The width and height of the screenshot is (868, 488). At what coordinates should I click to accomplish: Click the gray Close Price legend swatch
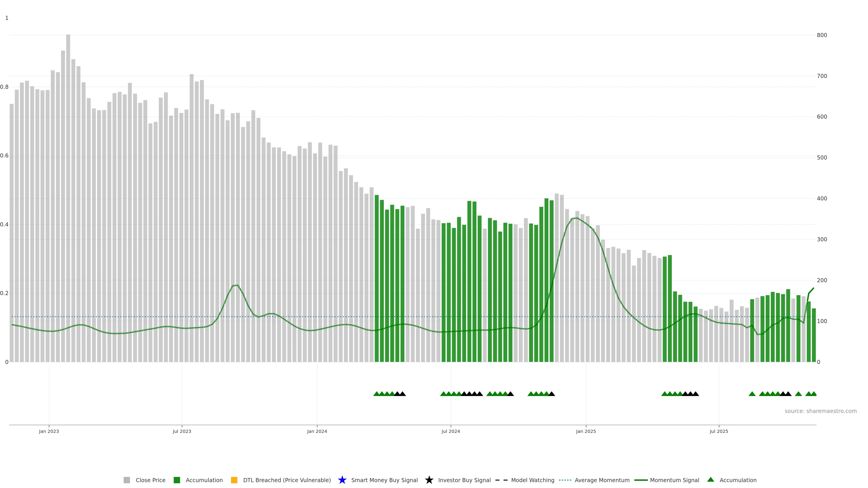click(x=127, y=480)
